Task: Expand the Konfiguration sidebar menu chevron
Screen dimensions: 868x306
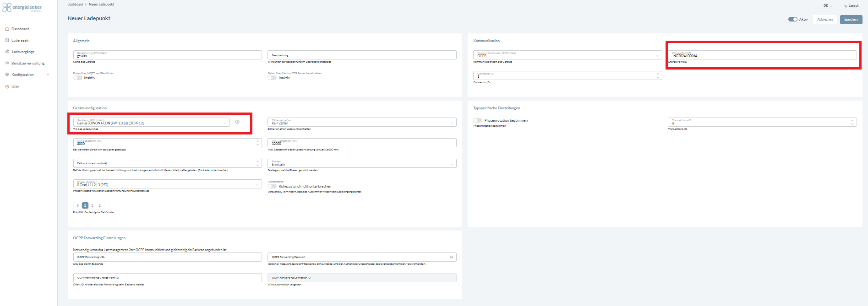Action: click(48, 75)
